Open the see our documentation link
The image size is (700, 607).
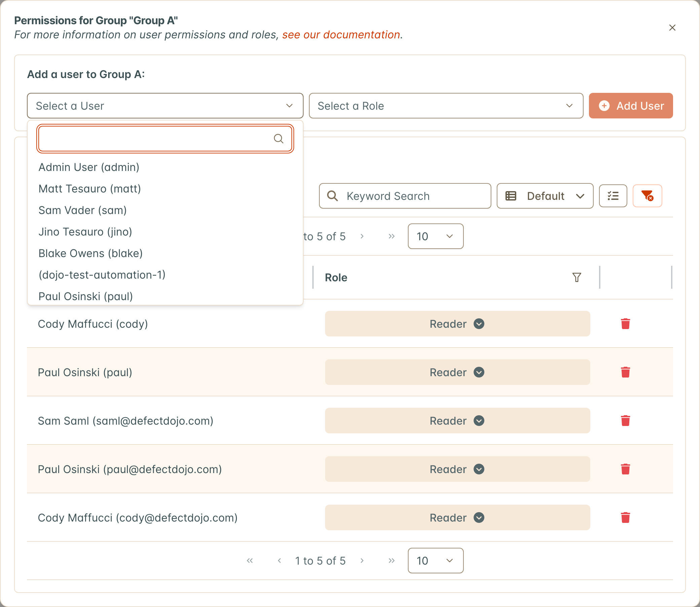tap(341, 35)
